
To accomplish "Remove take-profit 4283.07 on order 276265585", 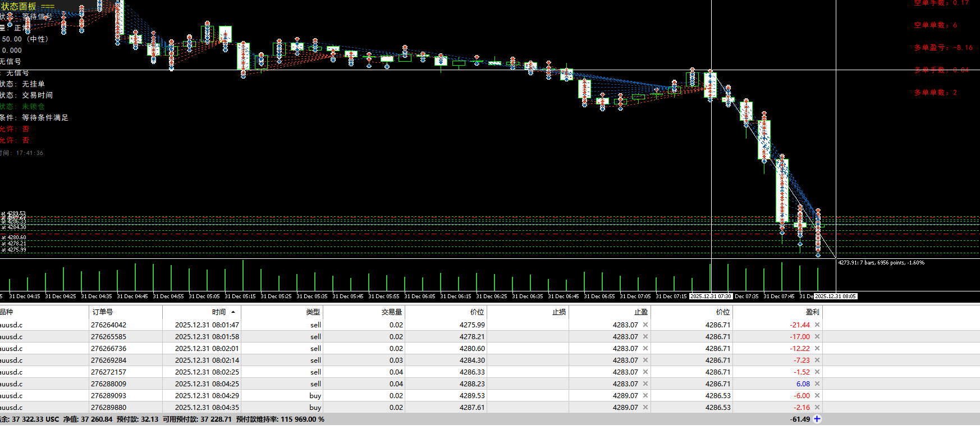I will (x=645, y=336).
